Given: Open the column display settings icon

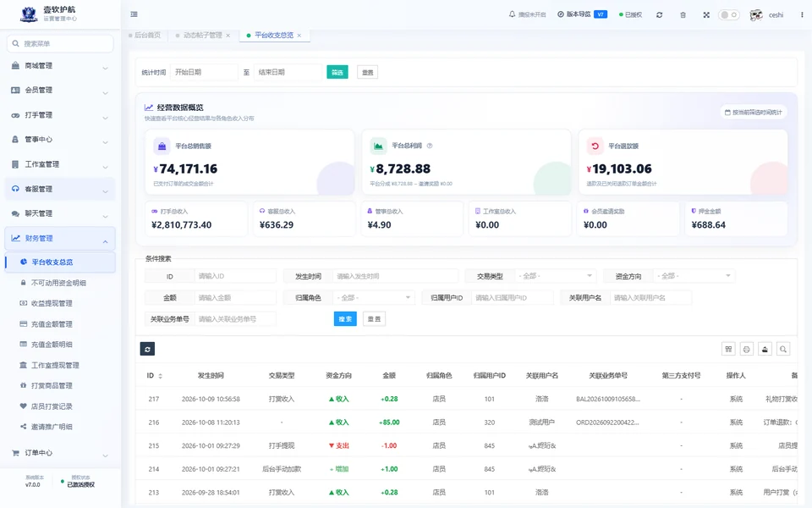Looking at the screenshot, I should click(x=728, y=349).
